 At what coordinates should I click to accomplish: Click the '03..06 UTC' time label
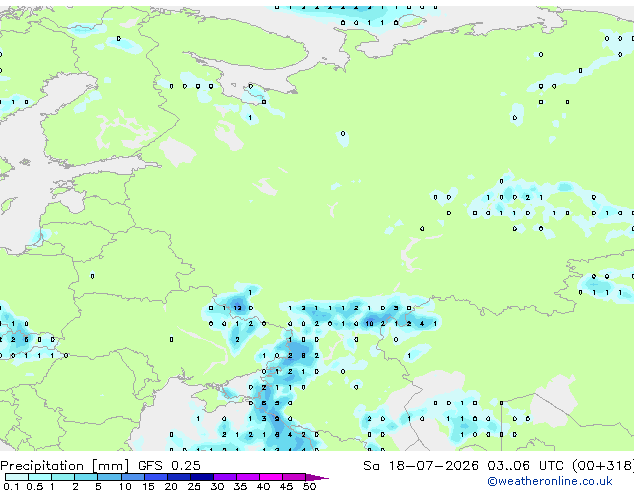click(525, 466)
